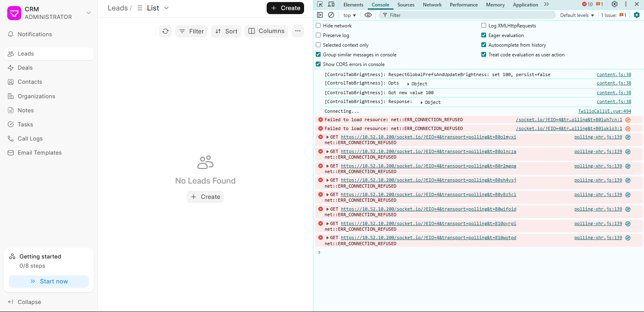The width and height of the screenshot is (644, 312).
Task: Open Deals in the sidebar
Action: pos(49,68)
